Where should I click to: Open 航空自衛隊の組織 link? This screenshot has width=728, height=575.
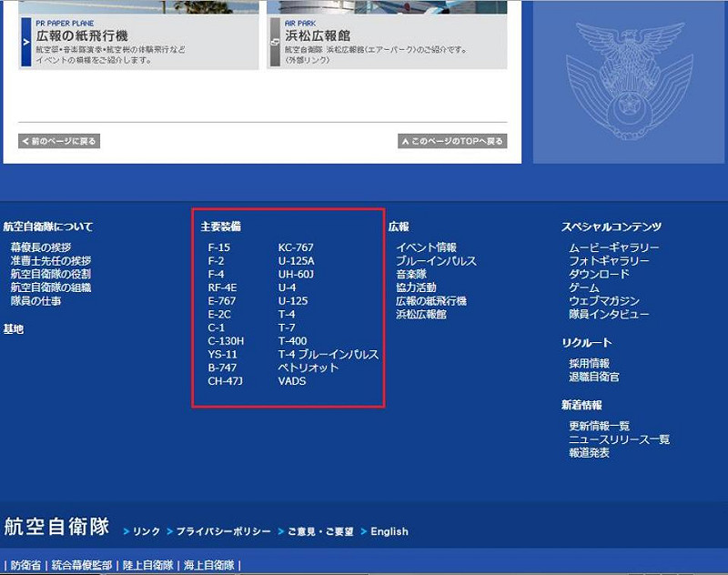point(50,287)
